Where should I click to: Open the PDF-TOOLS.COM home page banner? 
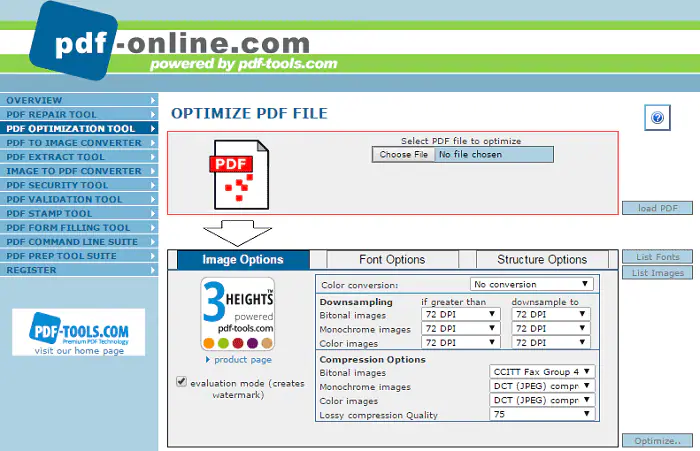[x=79, y=332]
